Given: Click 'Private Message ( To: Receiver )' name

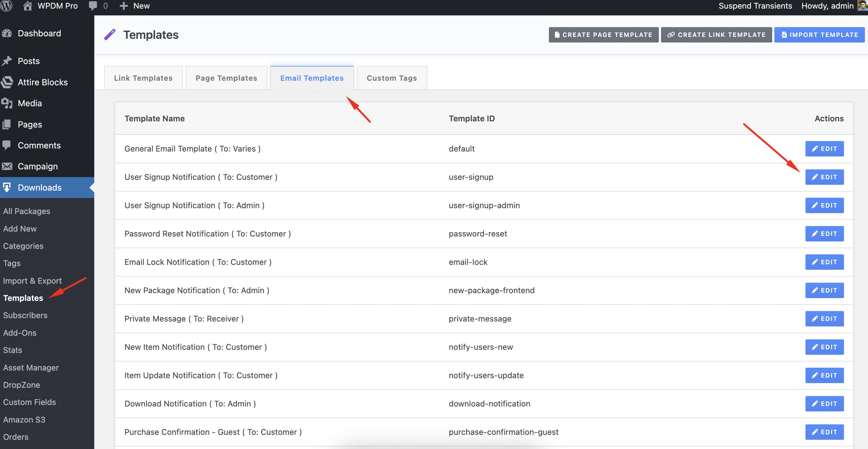Looking at the screenshot, I should tap(184, 318).
